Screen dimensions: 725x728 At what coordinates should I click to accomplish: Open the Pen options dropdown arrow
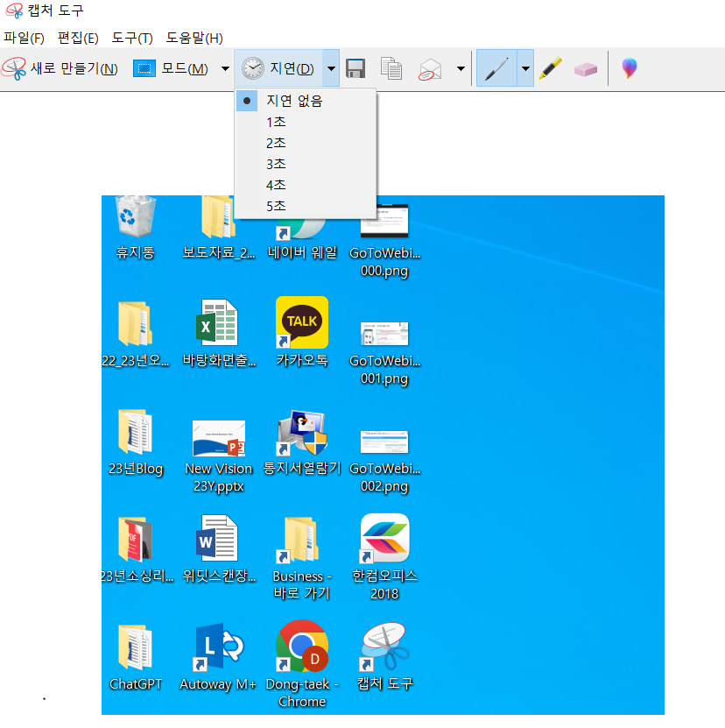525,68
